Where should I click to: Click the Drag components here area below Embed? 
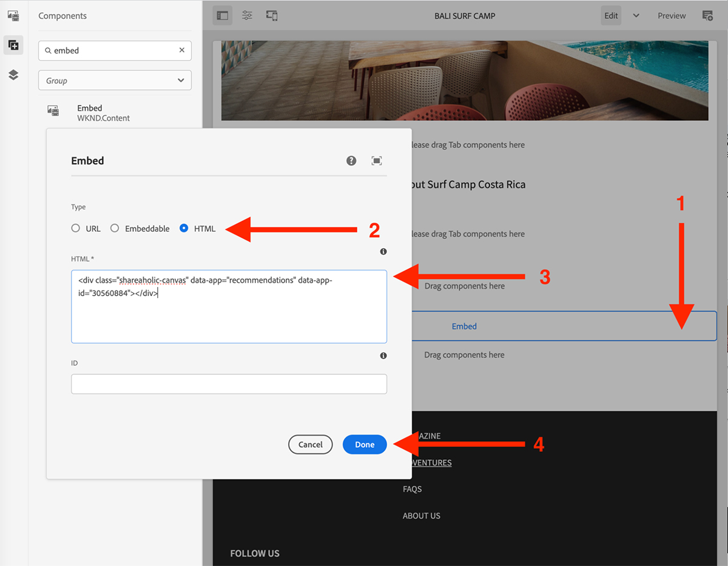click(465, 355)
